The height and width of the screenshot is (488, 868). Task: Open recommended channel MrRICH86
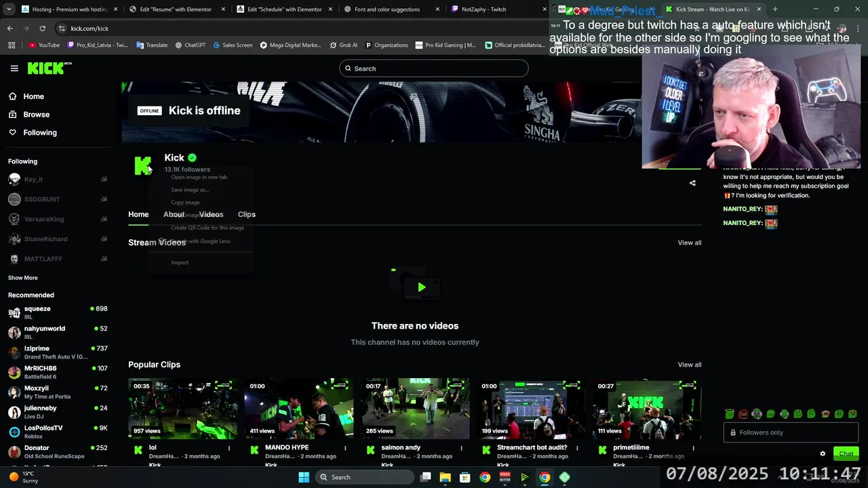pyautogui.click(x=58, y=372)
